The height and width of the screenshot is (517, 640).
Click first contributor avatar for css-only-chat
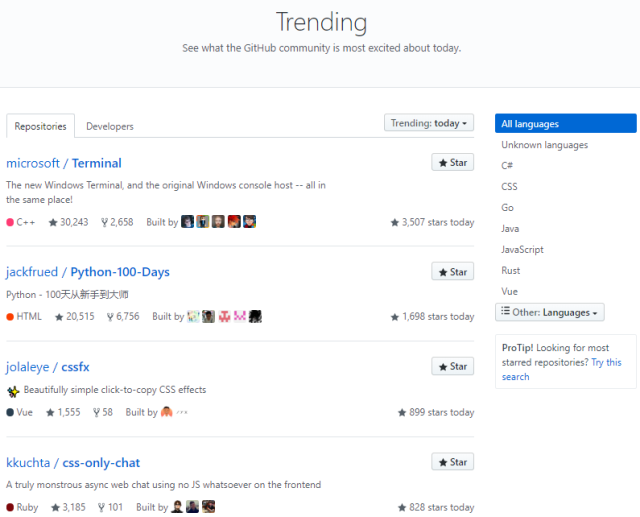coord(177,507)
